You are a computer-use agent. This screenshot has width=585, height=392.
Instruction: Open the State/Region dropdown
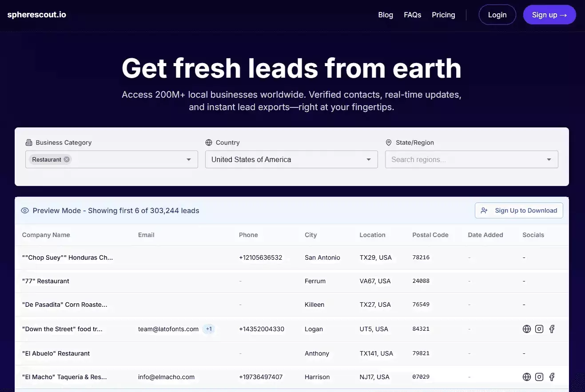549,159
